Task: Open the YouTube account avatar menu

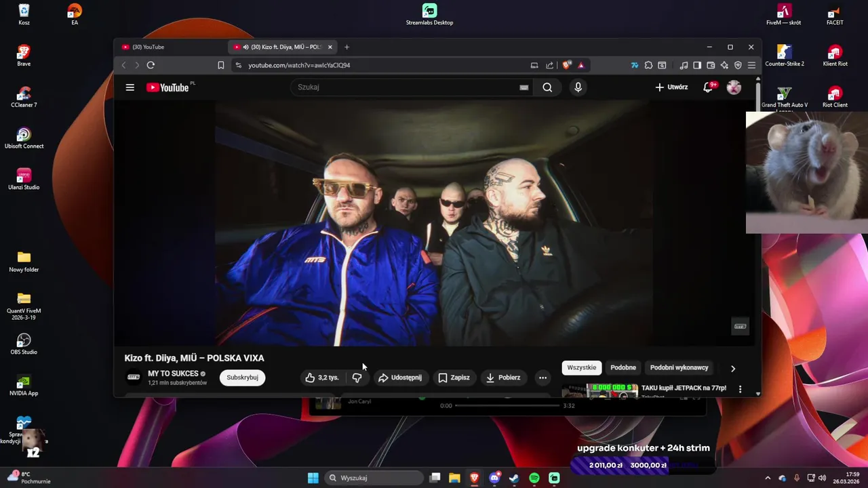Action: coord(734,87)
